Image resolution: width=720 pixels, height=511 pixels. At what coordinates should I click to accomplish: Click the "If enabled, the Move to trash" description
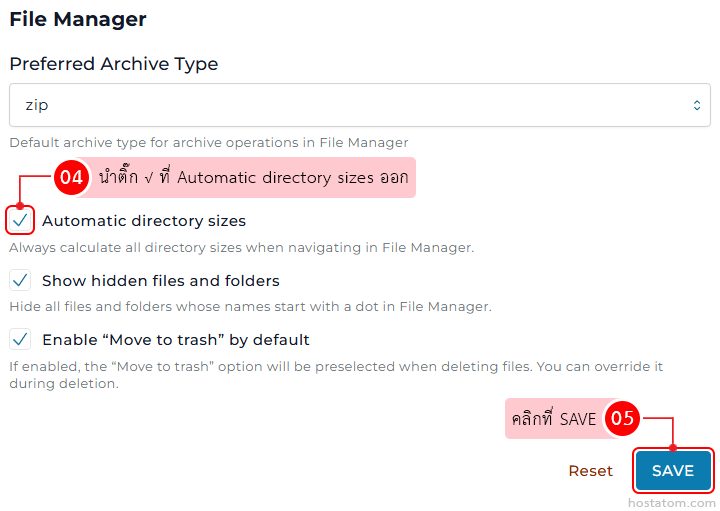336,375
